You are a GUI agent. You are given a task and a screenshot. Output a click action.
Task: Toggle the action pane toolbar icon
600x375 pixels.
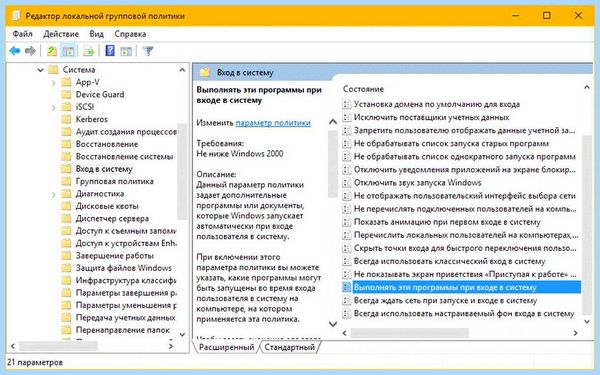pyautogui.click(x=126, y=51)
